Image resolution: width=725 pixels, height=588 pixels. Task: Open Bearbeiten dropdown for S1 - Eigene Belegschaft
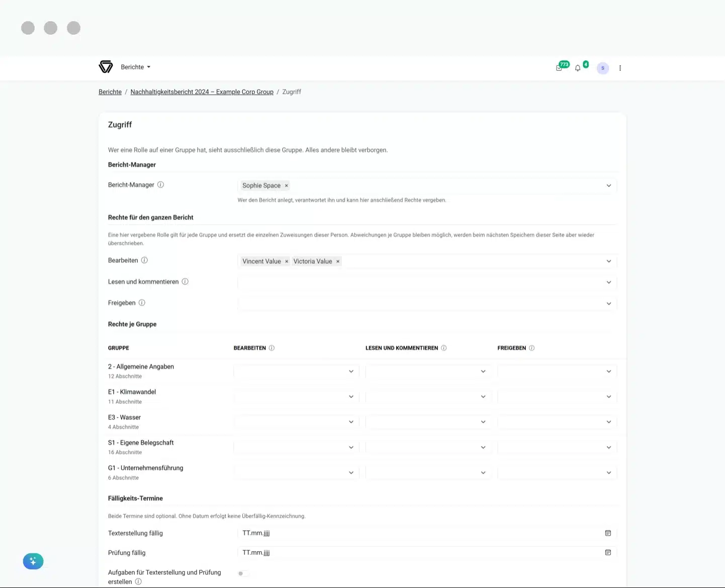pos(296,447)
